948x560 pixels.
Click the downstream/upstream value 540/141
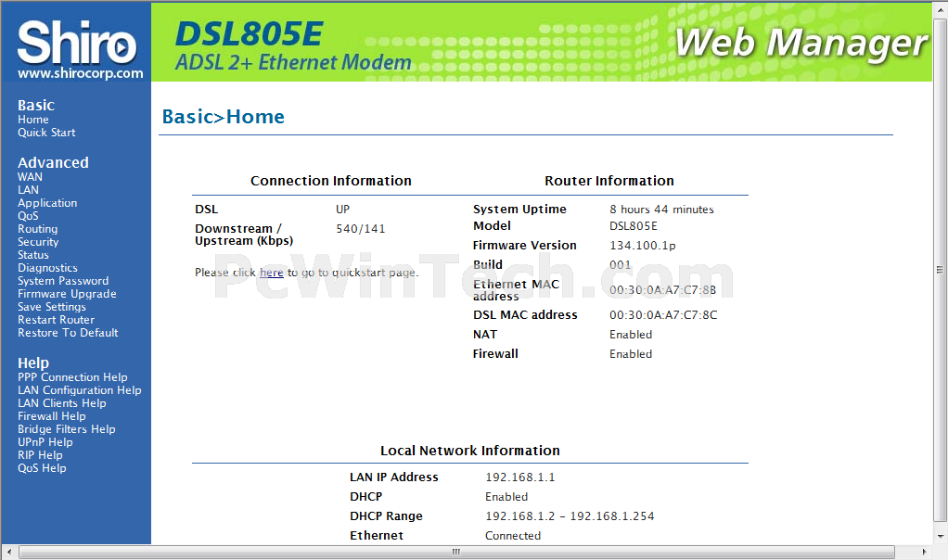[x=360, y=229]
